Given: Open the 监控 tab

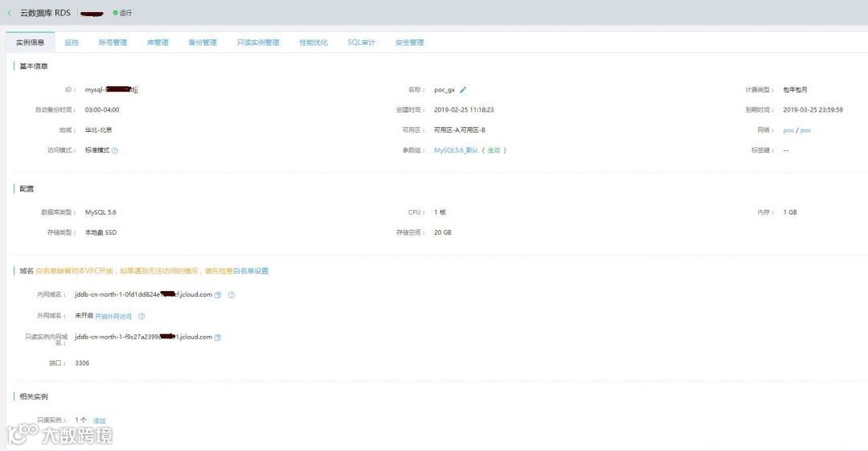Looking at the screenshot, I should pos(72,42).
